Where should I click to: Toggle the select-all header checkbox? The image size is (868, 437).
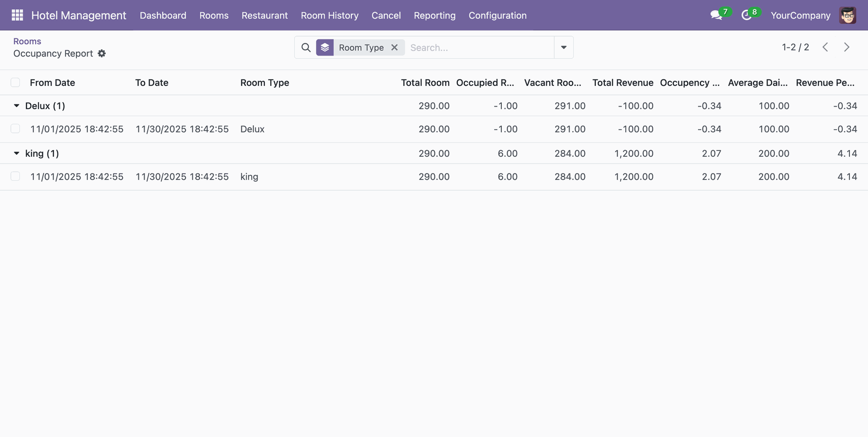coord(15,83)
